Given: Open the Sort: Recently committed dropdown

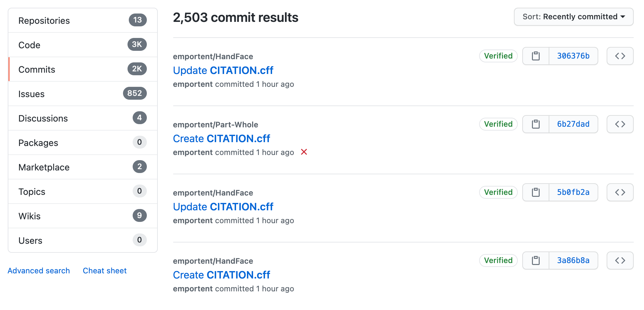Looking at the screenshot, I should tap(573, 17).
